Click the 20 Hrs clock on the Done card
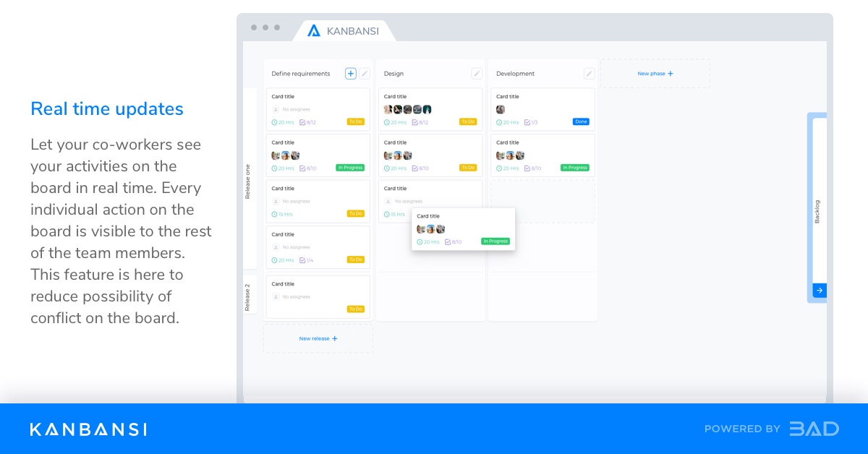The image size is (868, 454). tap(499, 122)
